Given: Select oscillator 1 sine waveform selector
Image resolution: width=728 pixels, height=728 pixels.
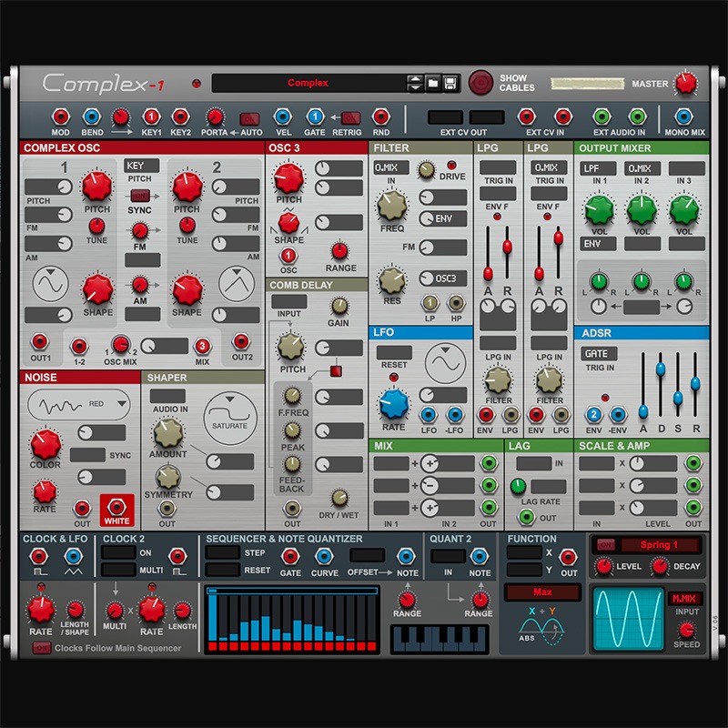Looking at the screenshot, I should click(x=51, y=284).
